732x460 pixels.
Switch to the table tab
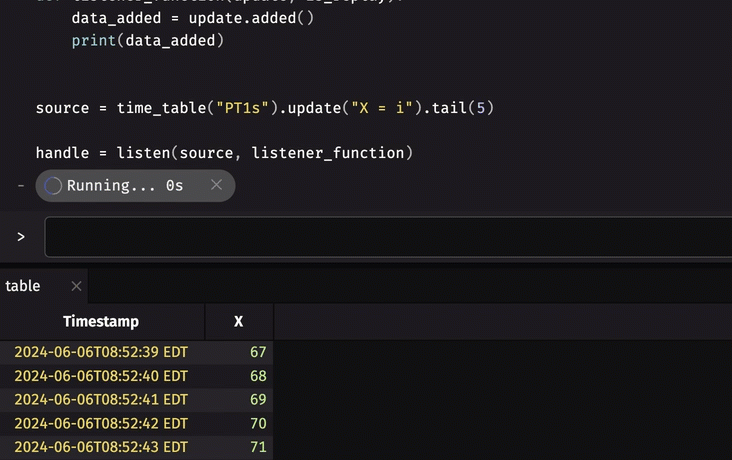pyautogui.click(x=24, y=287)
